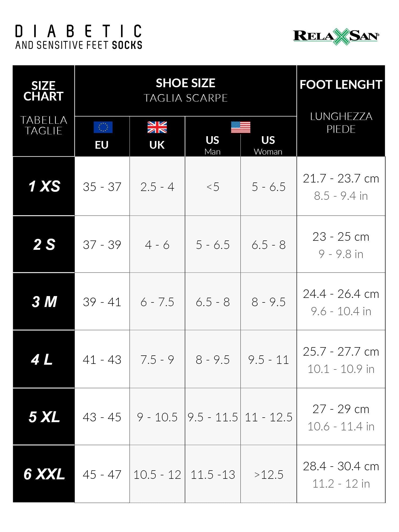Click the Diabetic and Sensitive Feet Socks title

point(78,37)
